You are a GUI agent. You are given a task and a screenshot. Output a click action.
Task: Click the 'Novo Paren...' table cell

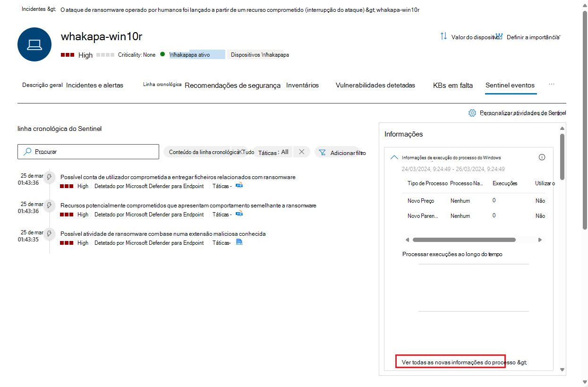(x=423, y=216)
